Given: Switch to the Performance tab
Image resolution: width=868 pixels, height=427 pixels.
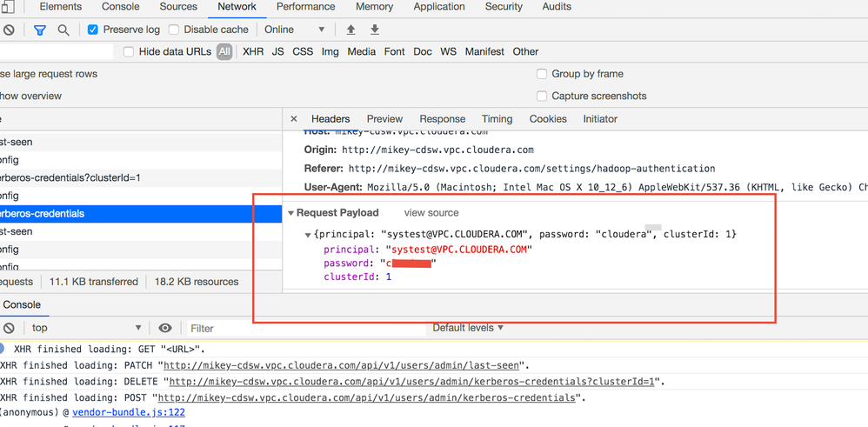Looking at the screenshot, I should coord(305,7).
